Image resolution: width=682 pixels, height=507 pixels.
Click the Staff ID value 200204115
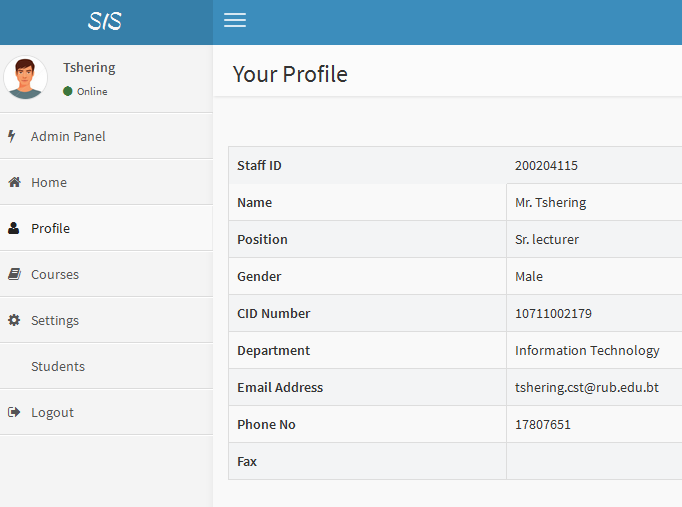click(546, 165)
